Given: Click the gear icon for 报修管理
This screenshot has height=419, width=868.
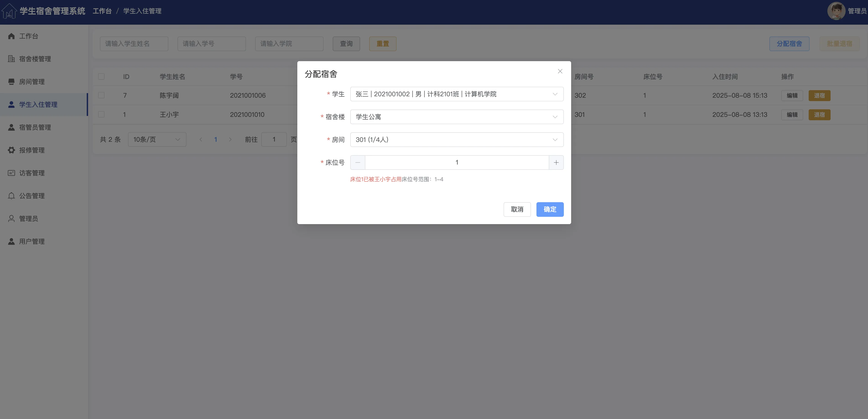Looking at the screenshot, I should [x=11, y=150].
